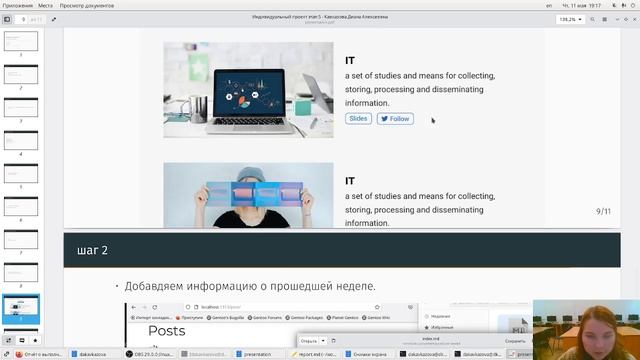Click the power tray icon
This screenshot has width=640, height=360.
point(633,6)
